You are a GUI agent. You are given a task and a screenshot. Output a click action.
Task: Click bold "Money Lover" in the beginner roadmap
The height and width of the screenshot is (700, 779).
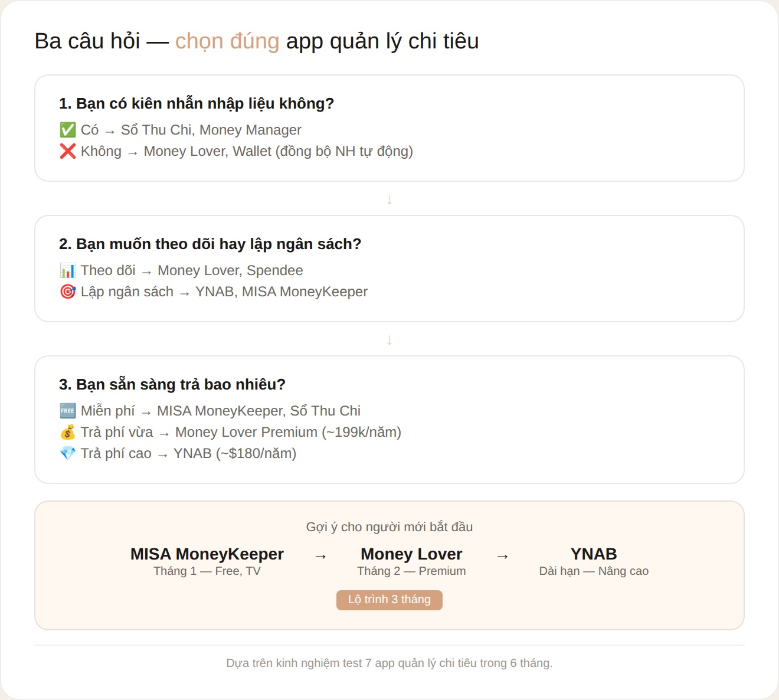(x=411, y=554)
